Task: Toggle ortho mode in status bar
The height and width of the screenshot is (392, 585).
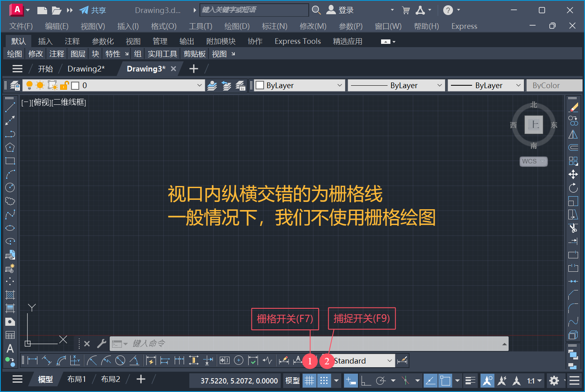Action: point(366,381)
